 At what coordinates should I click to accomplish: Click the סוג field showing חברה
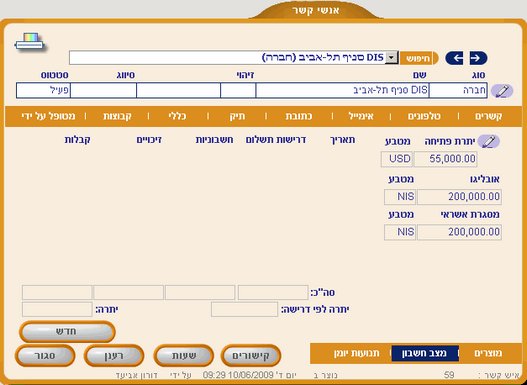coord(458,90)
